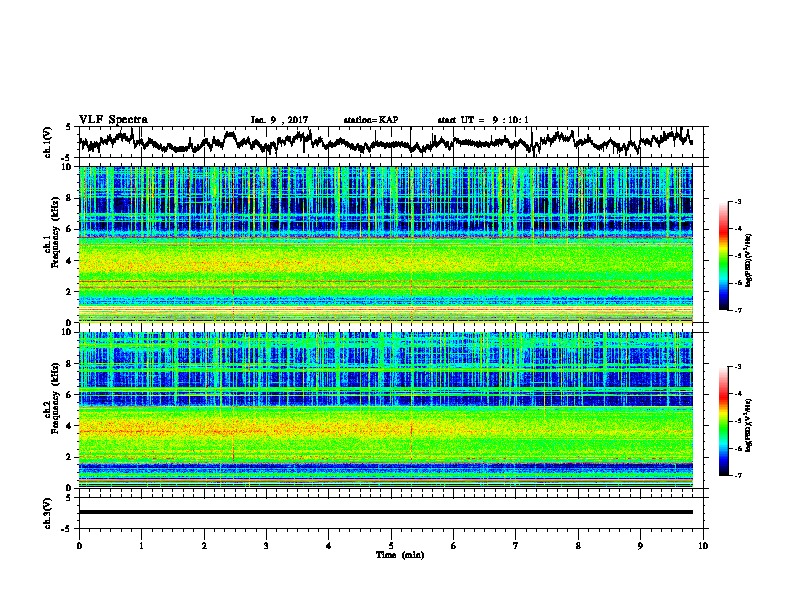This screenshot has width=792, height=612.
Task: Click the "0" tick on the Time axis
Action: (79, 546)
